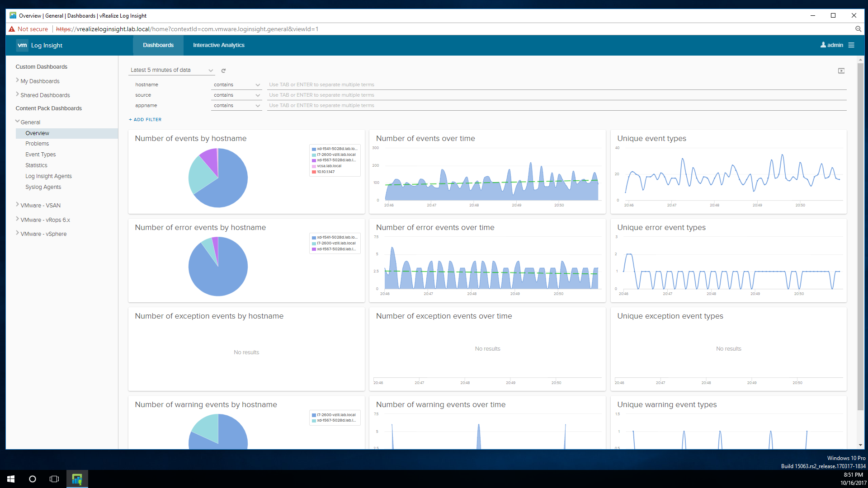Click 'Number of events by hostname' title

191,139
